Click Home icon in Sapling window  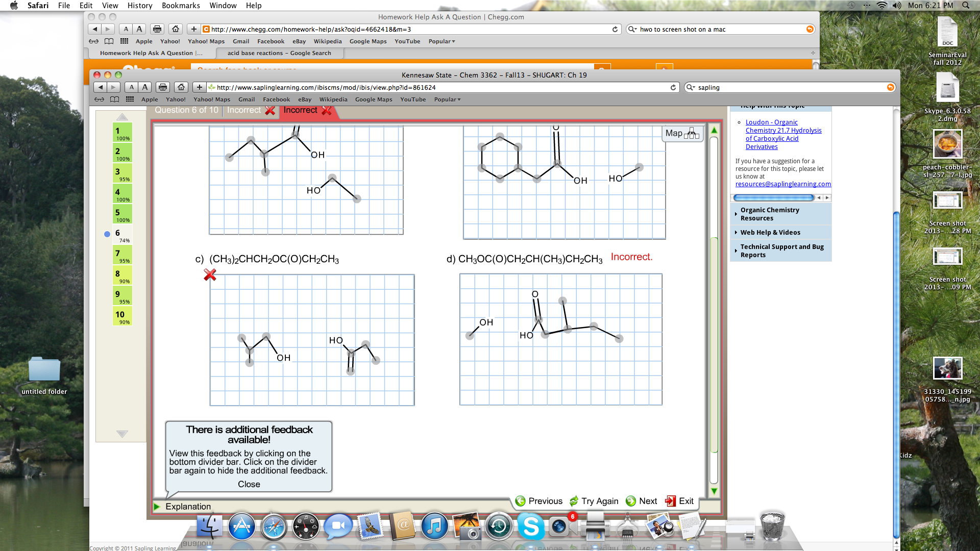[x=181, y=87]
